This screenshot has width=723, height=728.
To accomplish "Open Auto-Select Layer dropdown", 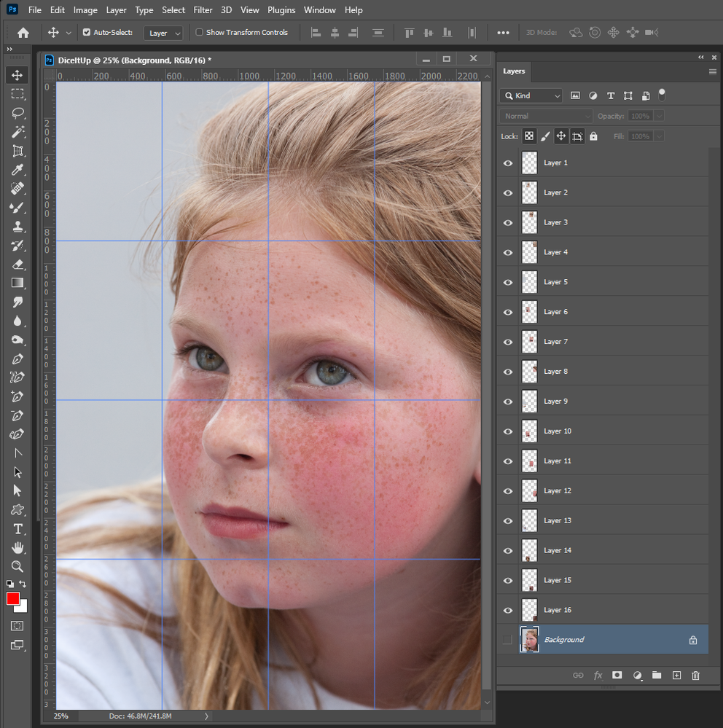I will click(163, 33).
